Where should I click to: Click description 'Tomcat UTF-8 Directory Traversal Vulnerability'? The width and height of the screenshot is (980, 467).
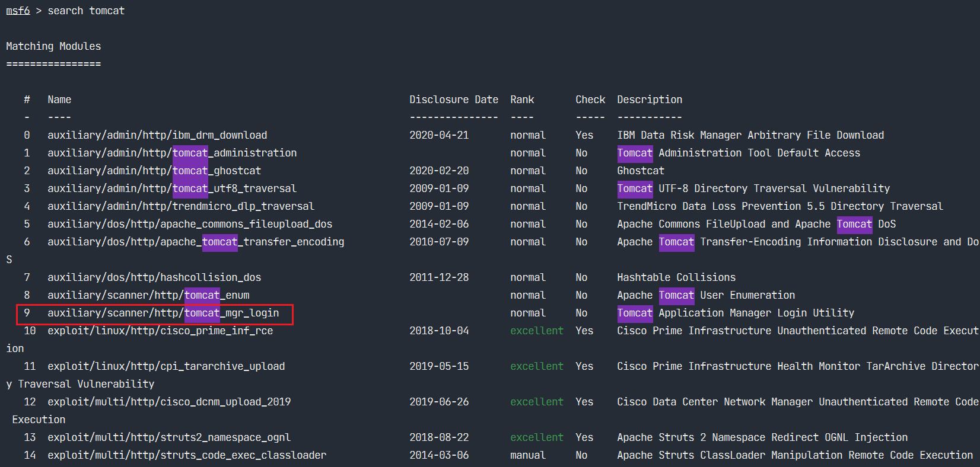[753, 188]
